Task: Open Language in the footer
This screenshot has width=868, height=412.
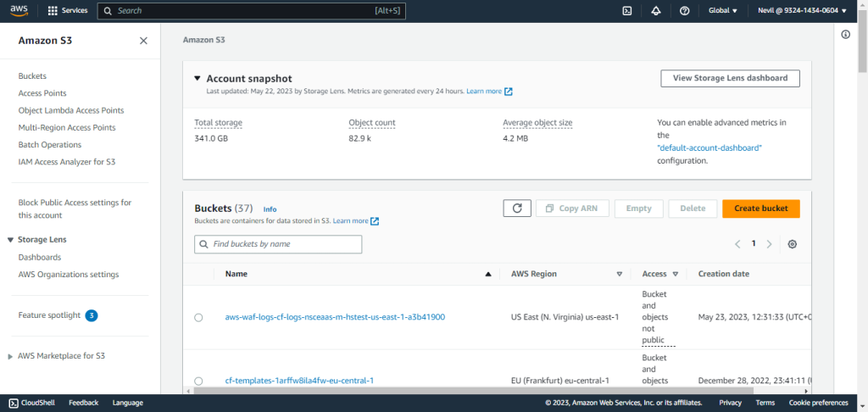Action: click(x=128, y=403)
